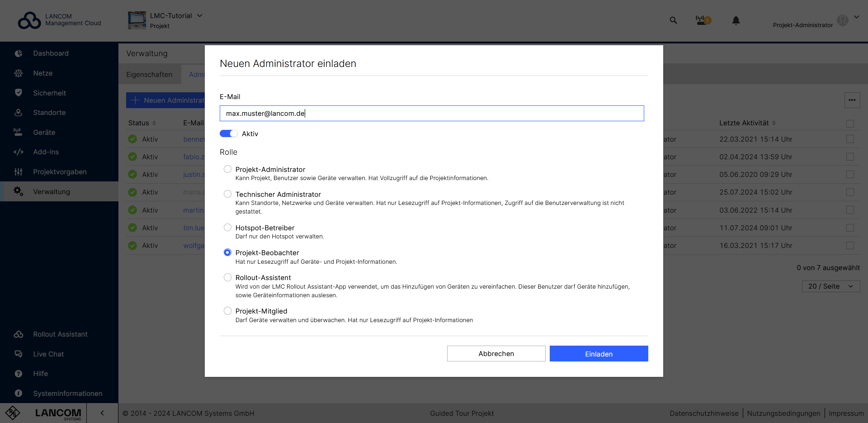Open the 20 / Seite page size dropdown

(x=830, y=286)
